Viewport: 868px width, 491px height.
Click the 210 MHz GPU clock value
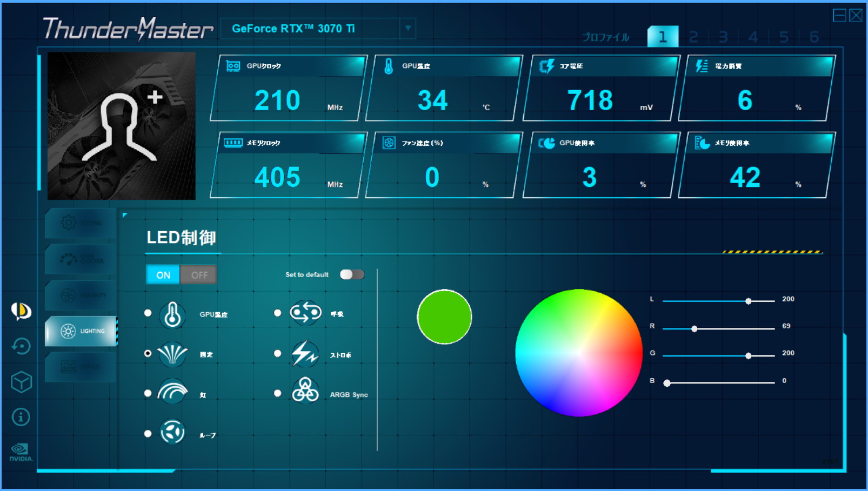[x=277, y=100]
